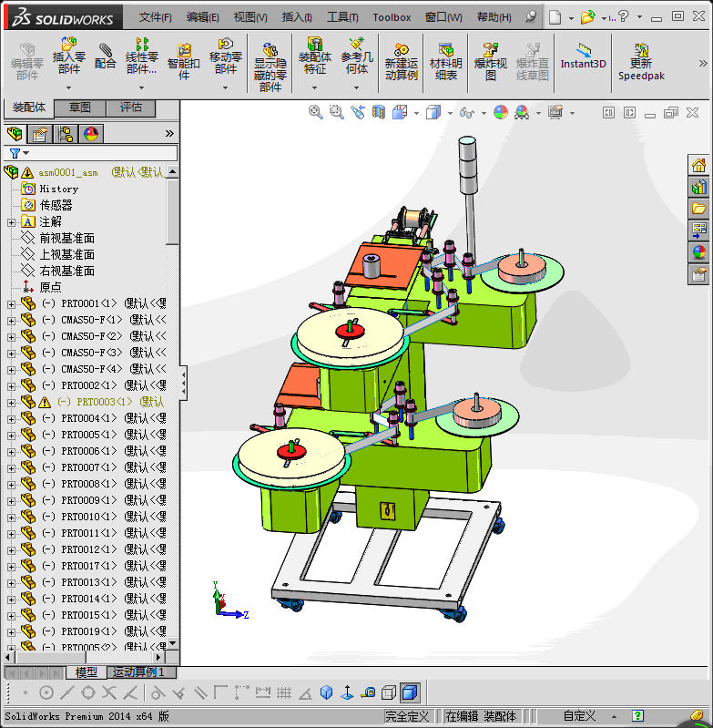The width and height of the screenshot is (713, 728).
Task: Open Edit (编辑) menu
Action: 202,17
